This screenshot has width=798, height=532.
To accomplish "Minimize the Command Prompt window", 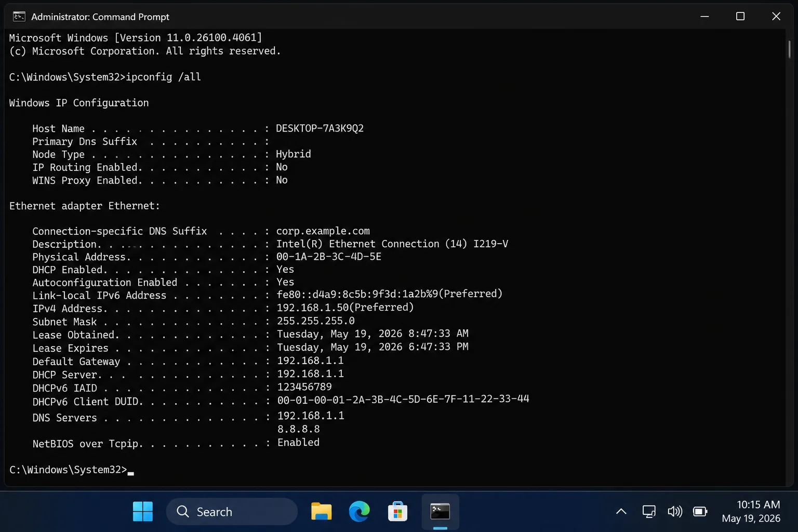I will (704, 17).
